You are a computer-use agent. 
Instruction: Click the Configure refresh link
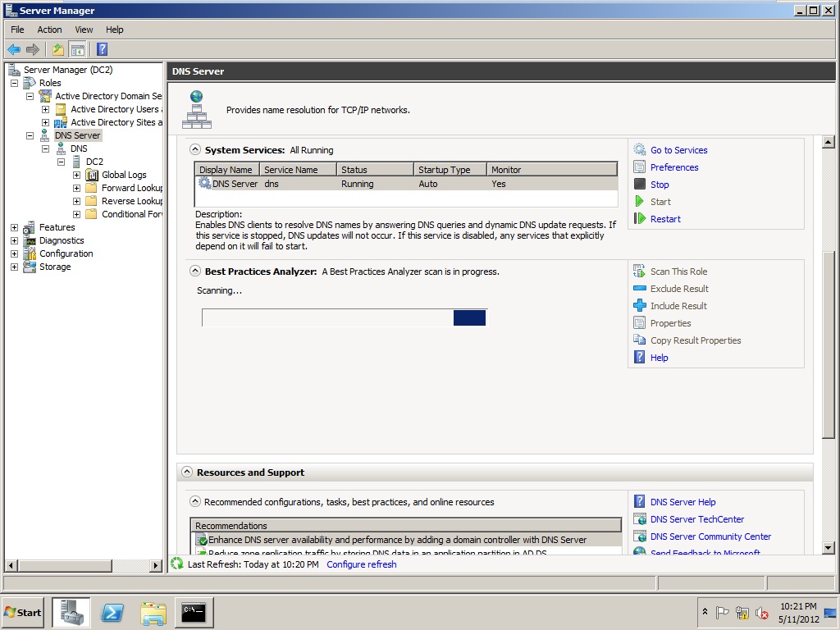click(x=362, y=564)
